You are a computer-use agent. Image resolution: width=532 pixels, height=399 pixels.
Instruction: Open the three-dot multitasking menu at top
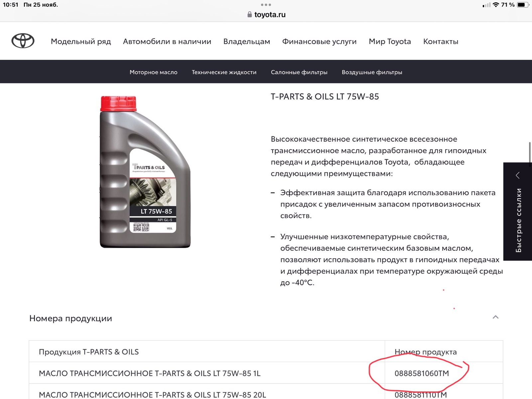[266, 5]
